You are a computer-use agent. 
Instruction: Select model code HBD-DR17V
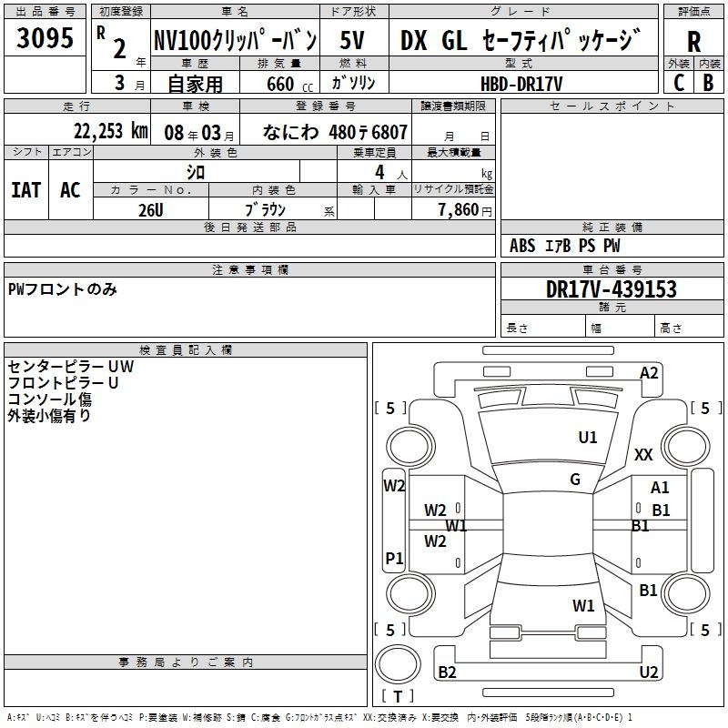521,84
